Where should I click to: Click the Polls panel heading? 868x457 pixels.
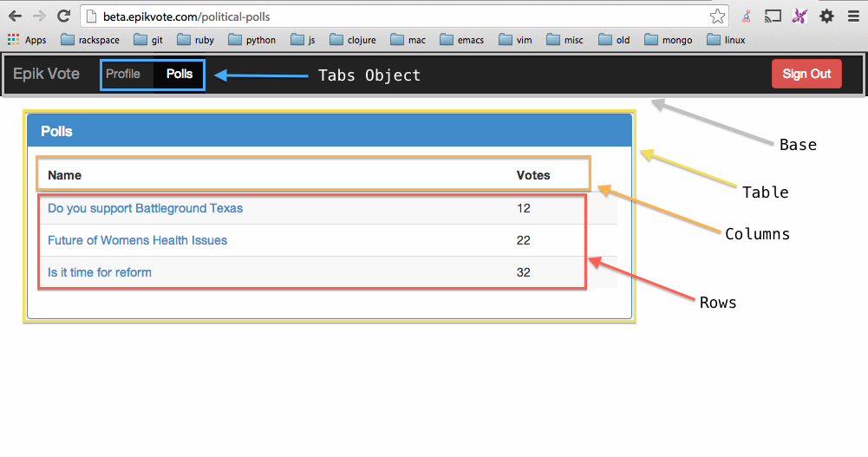coord(56,131)
